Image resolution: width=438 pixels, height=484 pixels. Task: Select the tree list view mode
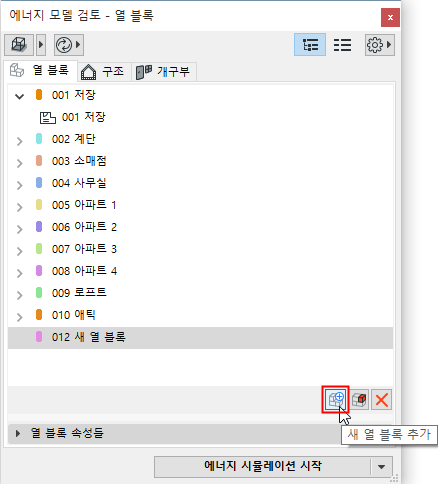point(310,45)
